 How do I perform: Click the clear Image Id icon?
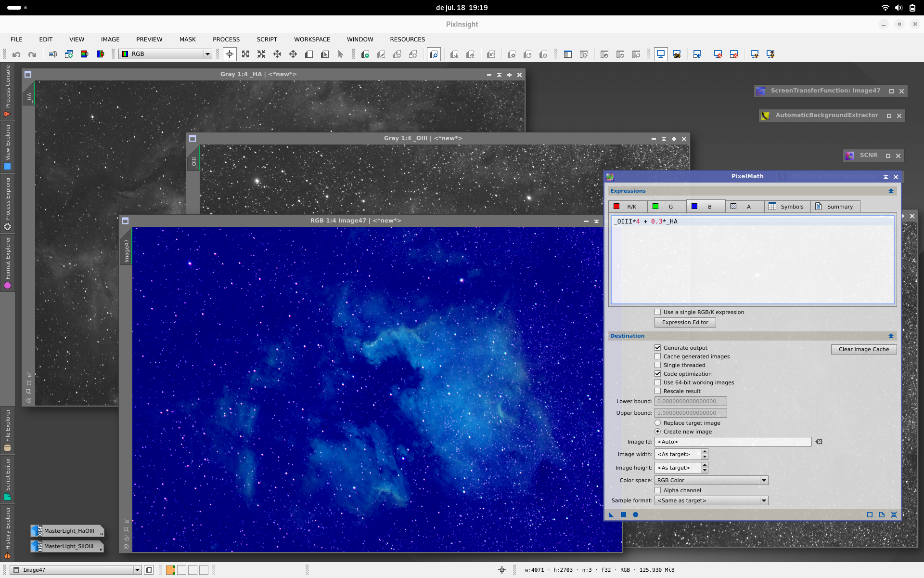coord(819,442)
